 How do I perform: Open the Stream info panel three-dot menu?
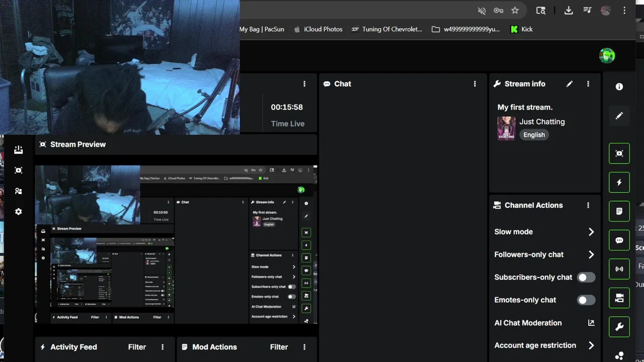588,84
